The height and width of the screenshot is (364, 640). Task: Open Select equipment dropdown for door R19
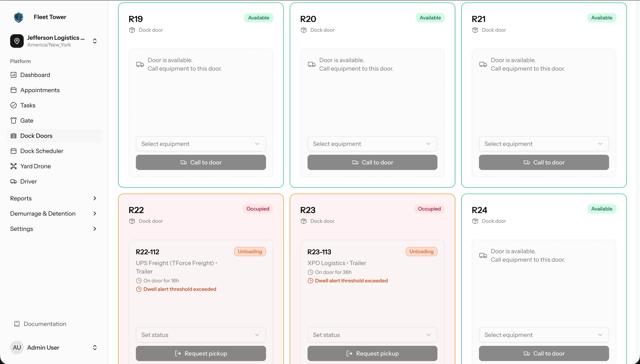(201, 144)
